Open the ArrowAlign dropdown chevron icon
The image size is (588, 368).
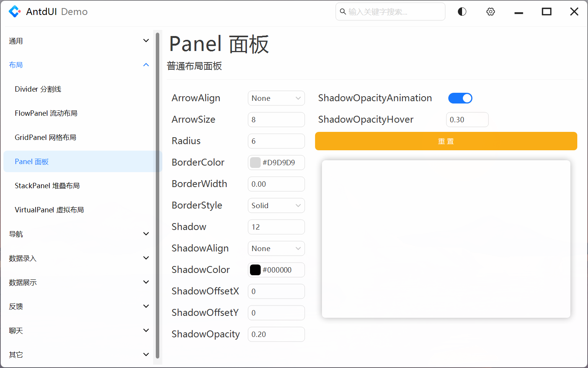point(298,98)
